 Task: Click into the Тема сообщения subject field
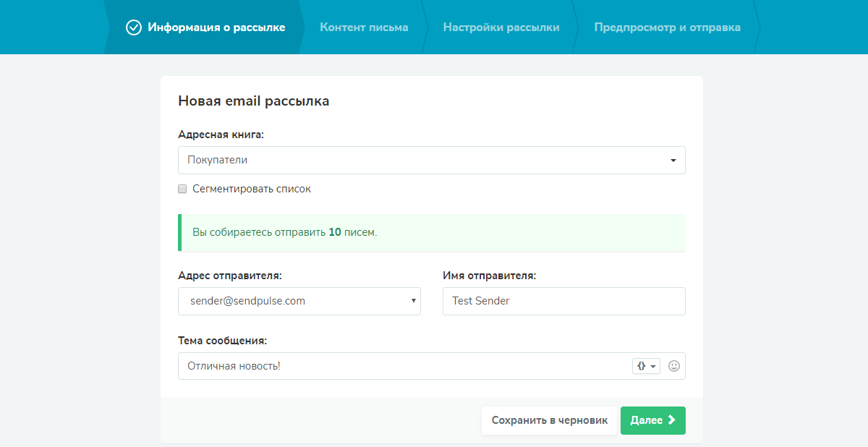click(401, 366)
